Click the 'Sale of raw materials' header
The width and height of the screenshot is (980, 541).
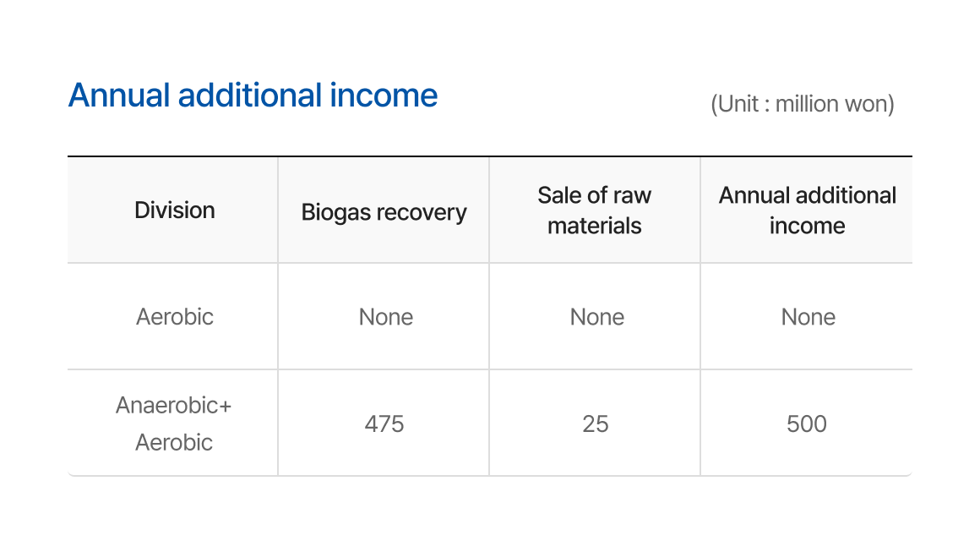tap(595, 210)
